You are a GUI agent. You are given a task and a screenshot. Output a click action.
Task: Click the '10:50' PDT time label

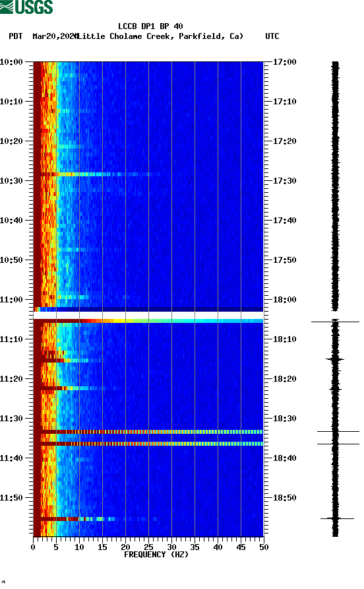click(x=11, y=260)
